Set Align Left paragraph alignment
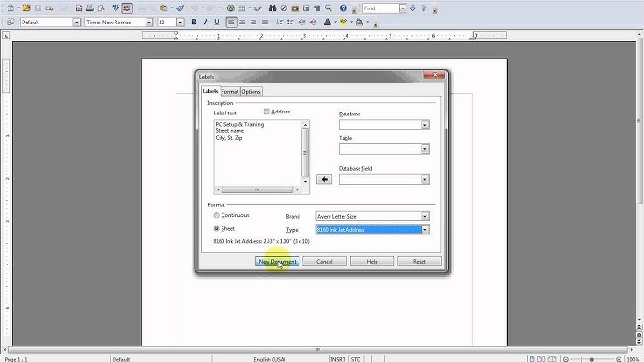This screenshot has width=644, height=362. (232, 22)
